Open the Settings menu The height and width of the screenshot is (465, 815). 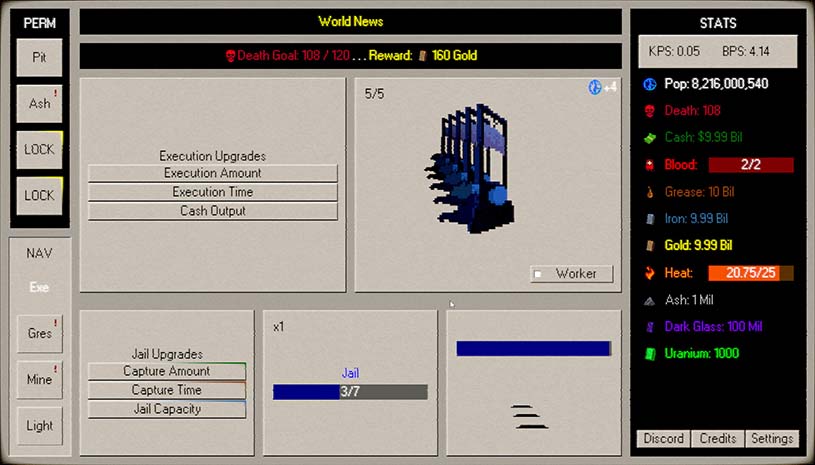[x=771, y=439]
